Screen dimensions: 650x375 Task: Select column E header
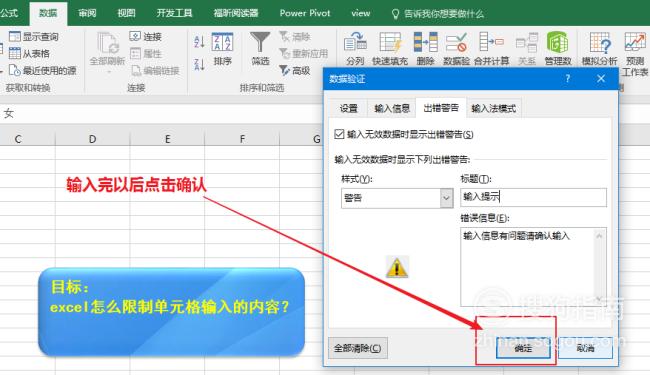[167, 139]
